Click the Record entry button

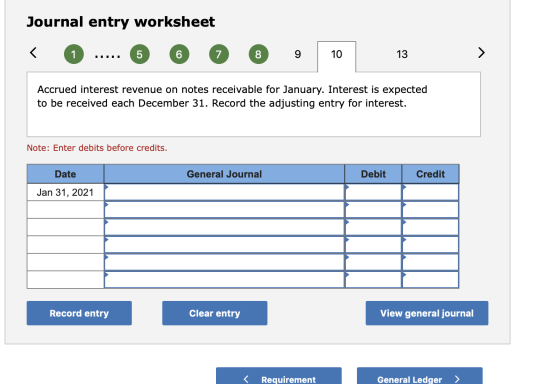pos(79,313)
